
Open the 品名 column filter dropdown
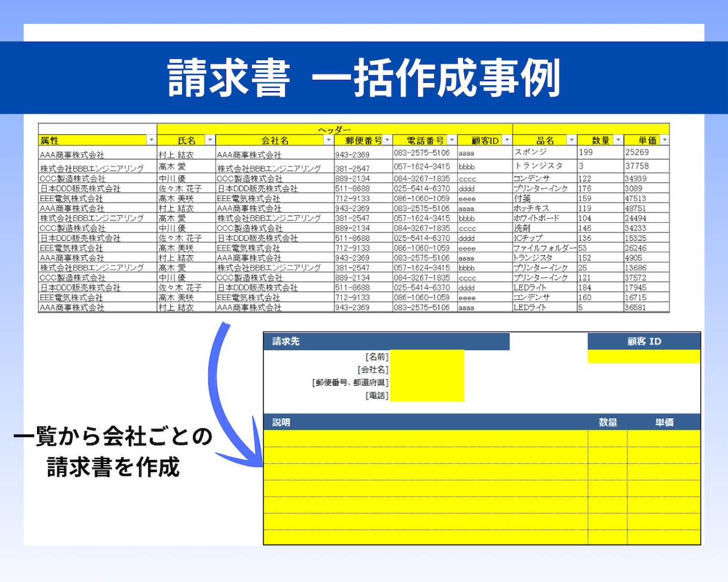pos(572,140)
